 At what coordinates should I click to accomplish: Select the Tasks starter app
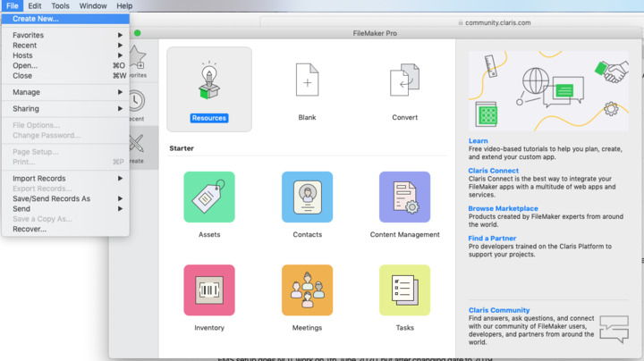coord(404,290)
